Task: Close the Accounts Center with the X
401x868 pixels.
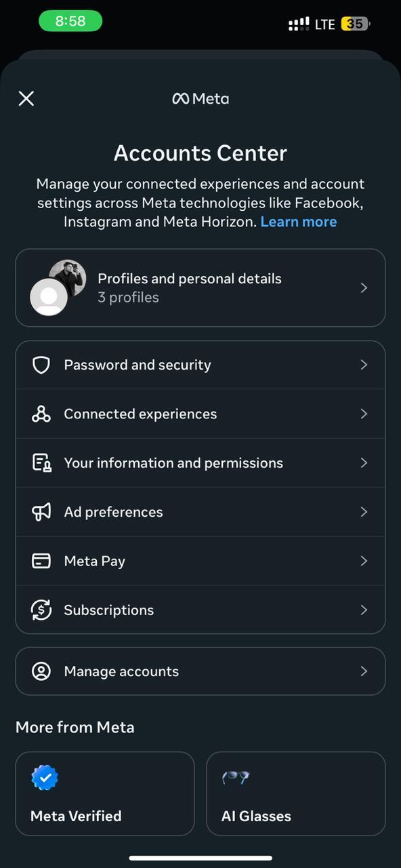Action: pyautogui.click(x=26, y=98)
